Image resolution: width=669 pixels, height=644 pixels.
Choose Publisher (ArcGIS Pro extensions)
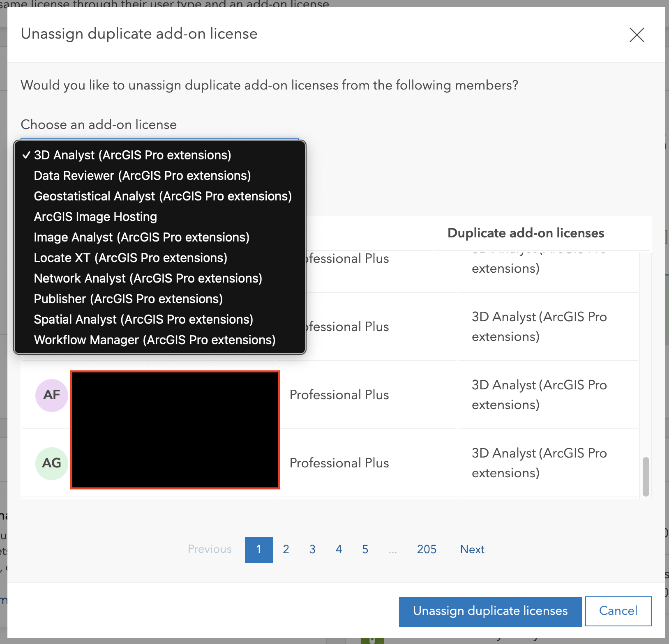(x=160, y=299)
